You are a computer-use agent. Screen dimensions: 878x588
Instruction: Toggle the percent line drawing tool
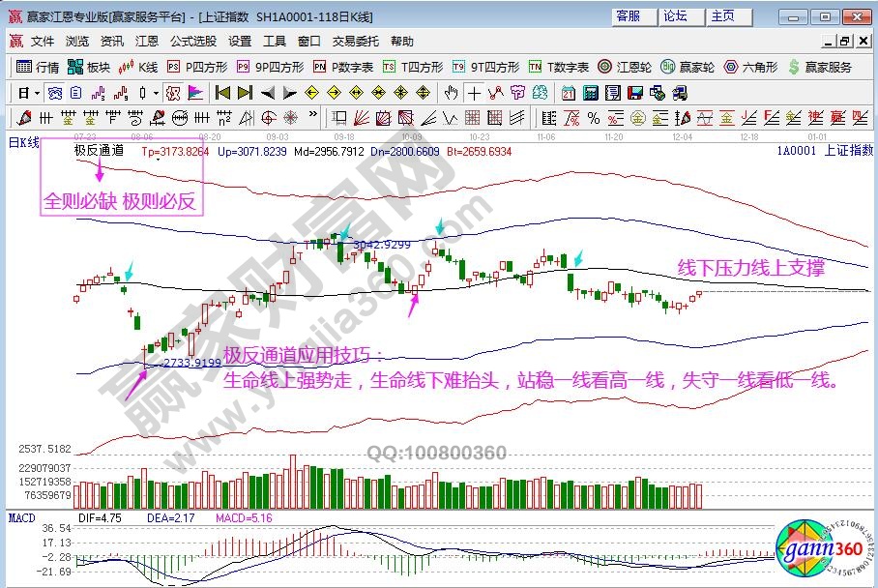(594, 117)
